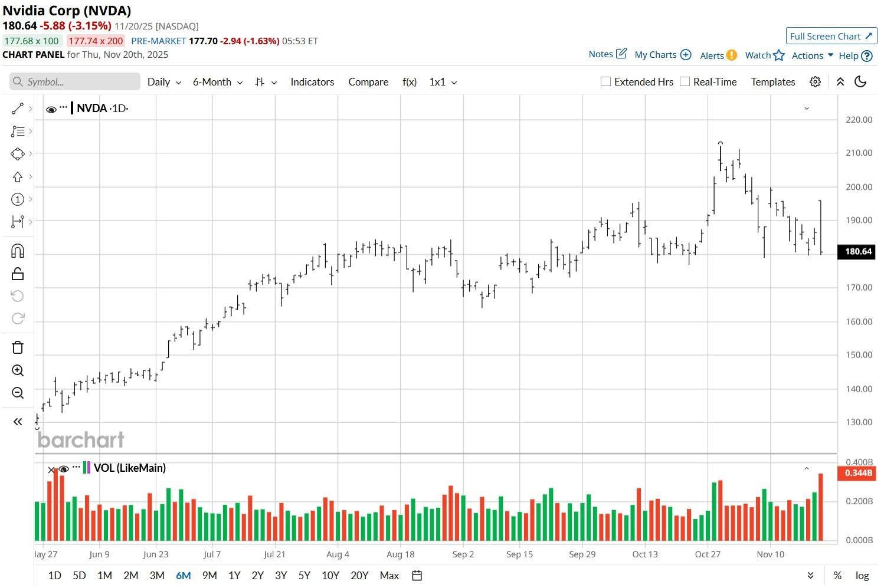Viewport: 884px width, 588px height.
Task: Switch to 5D time range
Action: click(79, 576)
